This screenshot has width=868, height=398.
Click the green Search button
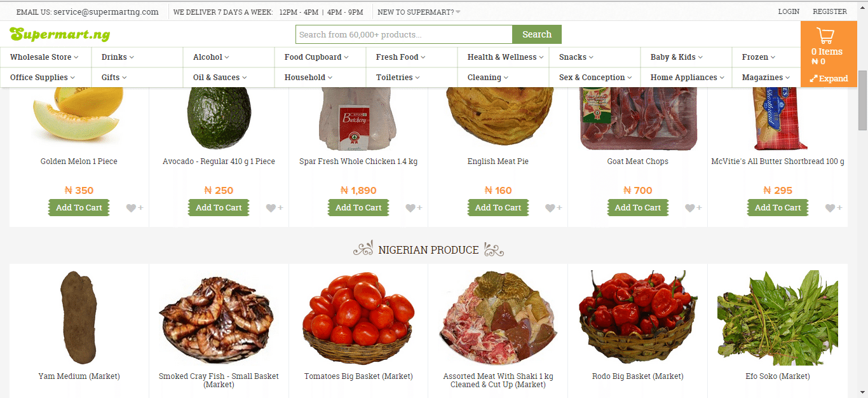[x=537, y=34]
